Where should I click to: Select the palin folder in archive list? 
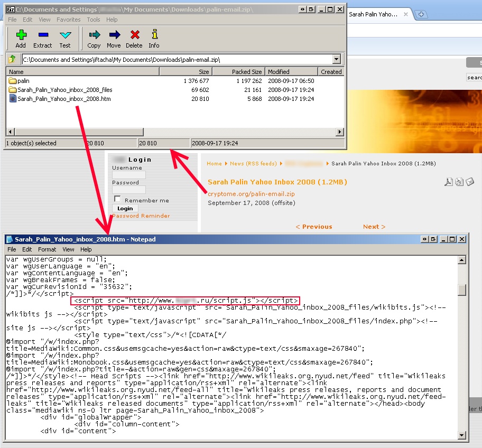point(23,81)
